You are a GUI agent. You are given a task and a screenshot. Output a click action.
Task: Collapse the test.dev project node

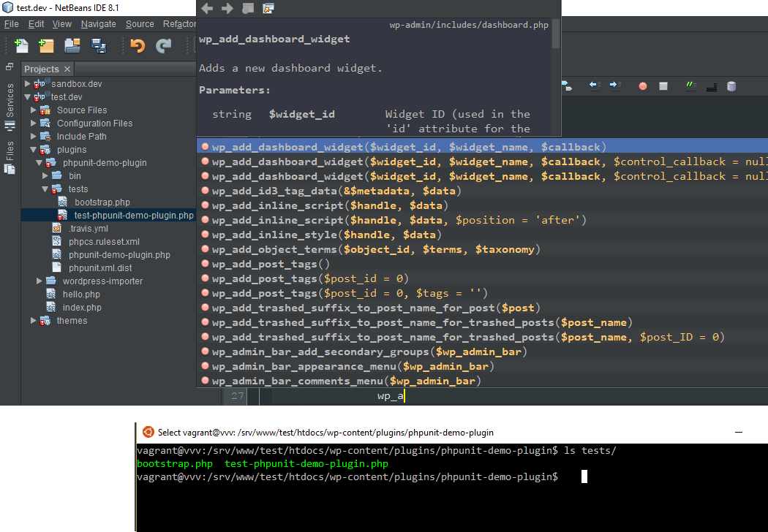point(28,97)
